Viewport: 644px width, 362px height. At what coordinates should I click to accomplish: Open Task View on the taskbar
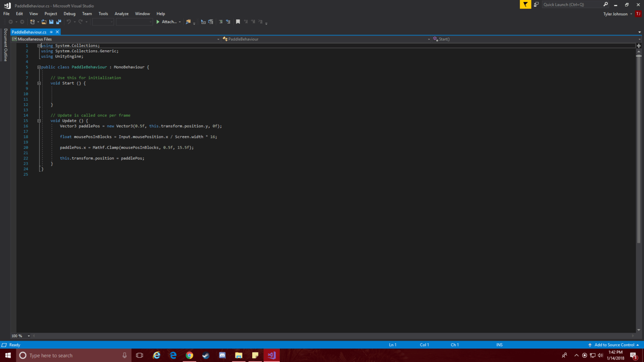coord(139,355)
